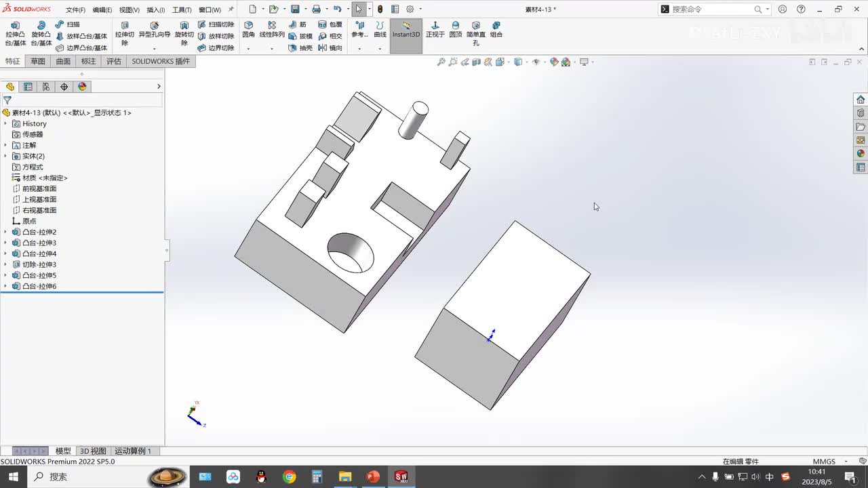
Task: Open the edit appearance color ball
Action: pos(554,62)
